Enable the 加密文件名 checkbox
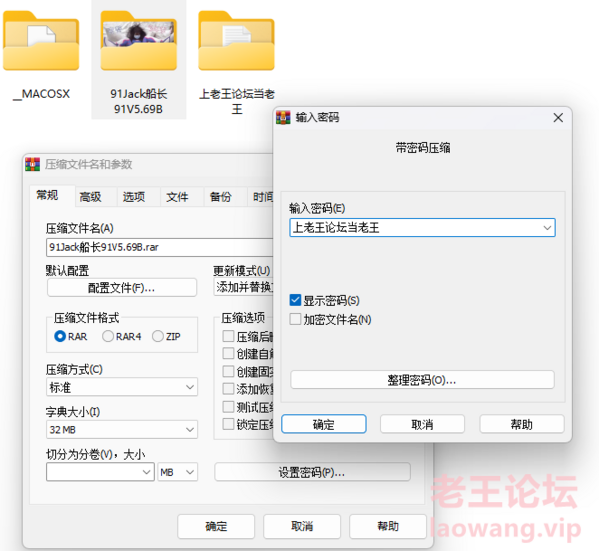 tap(295, 319)
